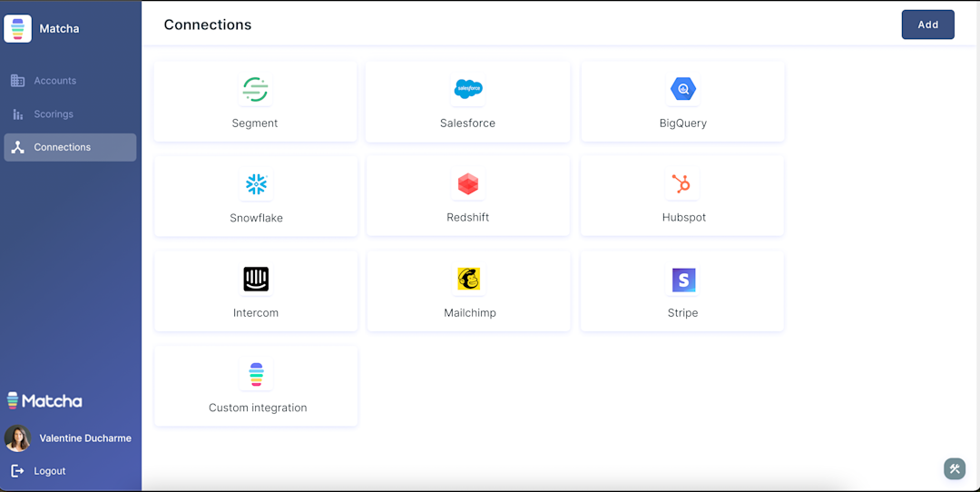This screenshot has width=980, height=492.
Task: Click the Stripe label text
Action: pyautogui.click(x=682, y=312)
